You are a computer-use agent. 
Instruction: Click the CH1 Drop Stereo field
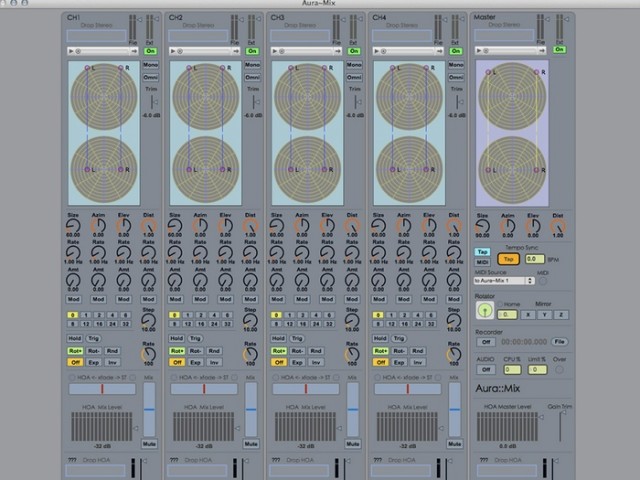click(98, 36)
